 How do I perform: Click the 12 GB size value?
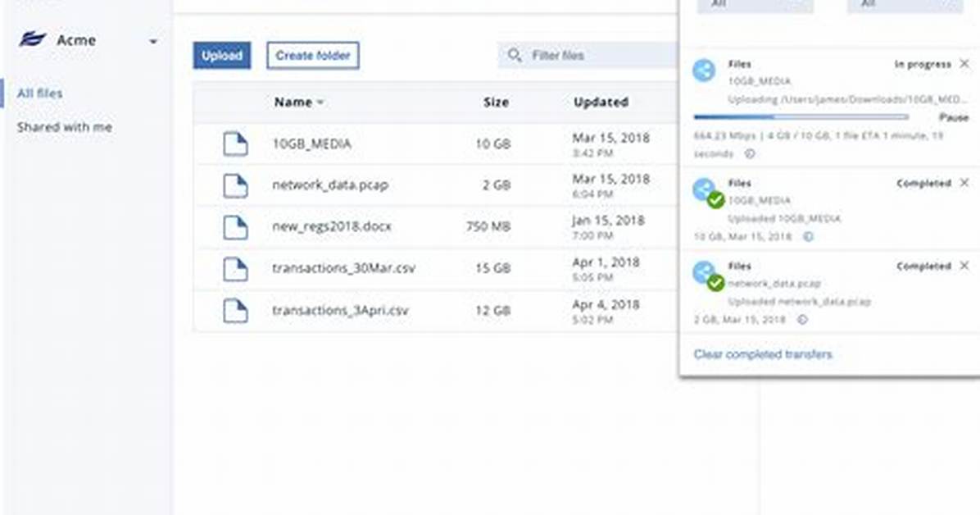click(493, 310)
